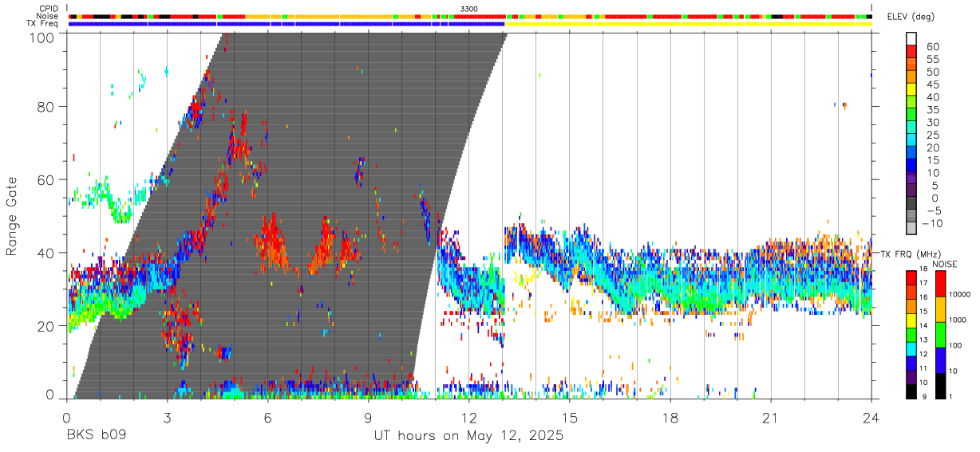Click the BKS b09 radar beam label
The height and width of the screenshot is (452, 980).
(96, 435)
